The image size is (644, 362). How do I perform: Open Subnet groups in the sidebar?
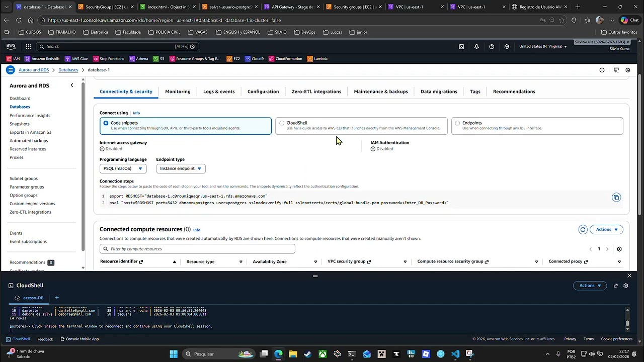[x=24, y=178]
